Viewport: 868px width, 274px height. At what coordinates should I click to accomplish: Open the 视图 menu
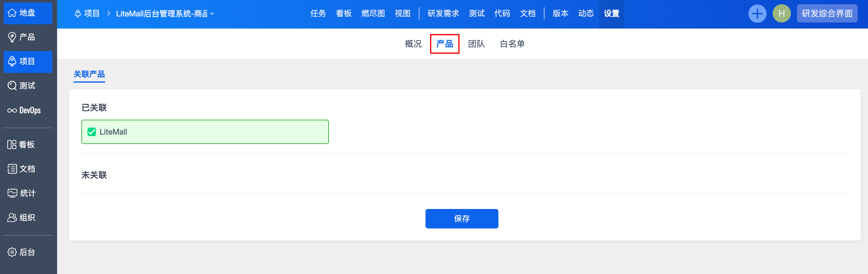tap(403, 13)
